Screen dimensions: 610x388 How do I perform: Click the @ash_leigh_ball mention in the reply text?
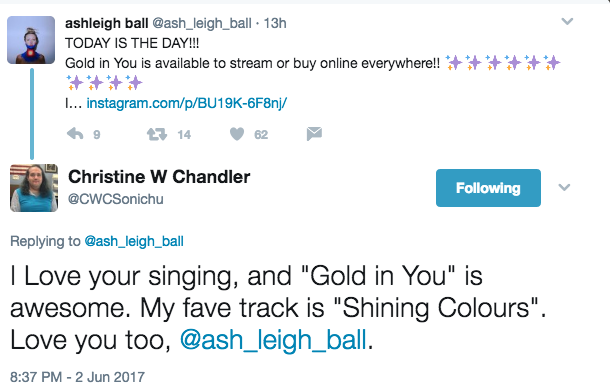point(273,340)
